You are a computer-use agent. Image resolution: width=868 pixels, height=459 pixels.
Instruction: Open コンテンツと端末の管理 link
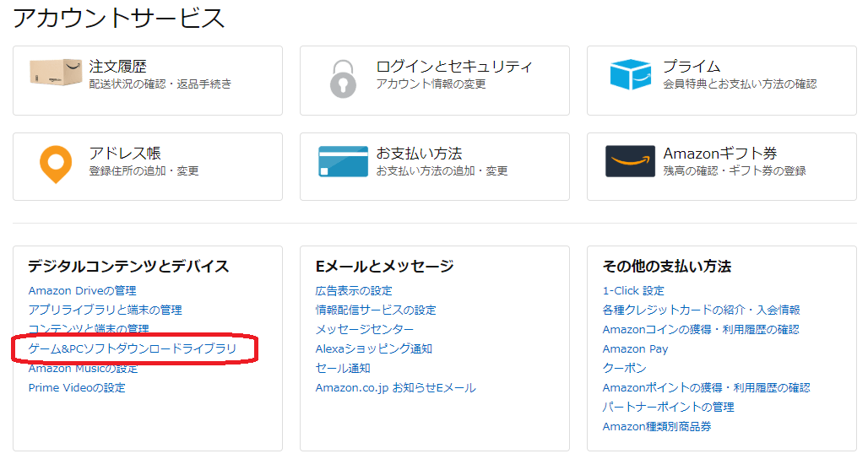(89, 328)
